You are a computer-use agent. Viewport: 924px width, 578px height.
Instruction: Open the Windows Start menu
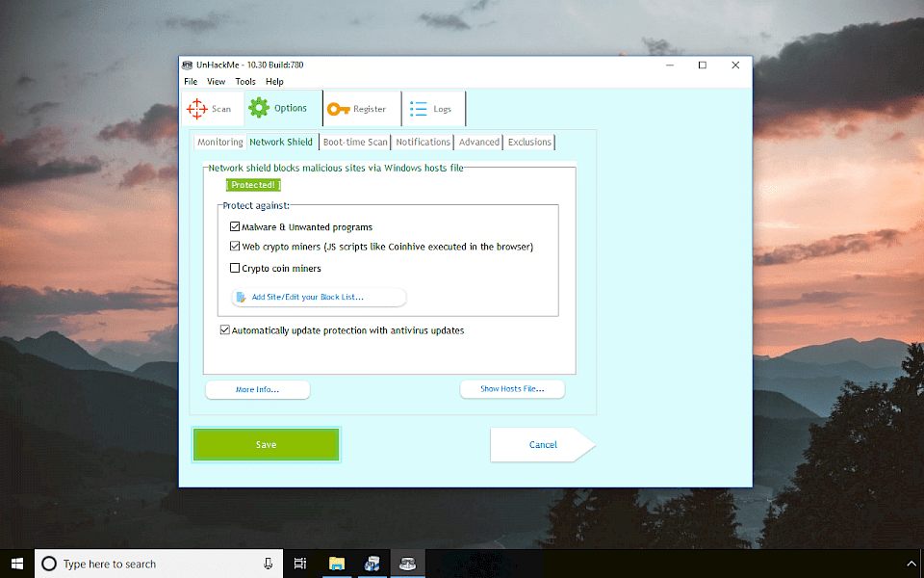(x=17, y=564)
